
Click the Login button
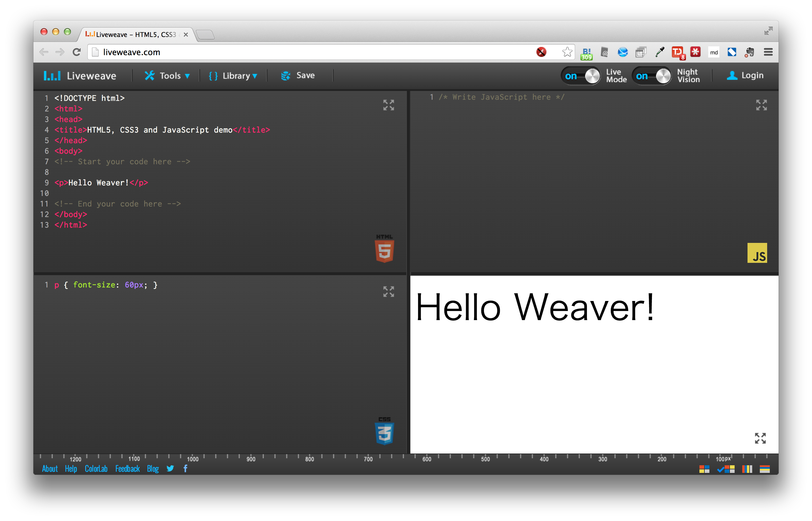[745, 75]
